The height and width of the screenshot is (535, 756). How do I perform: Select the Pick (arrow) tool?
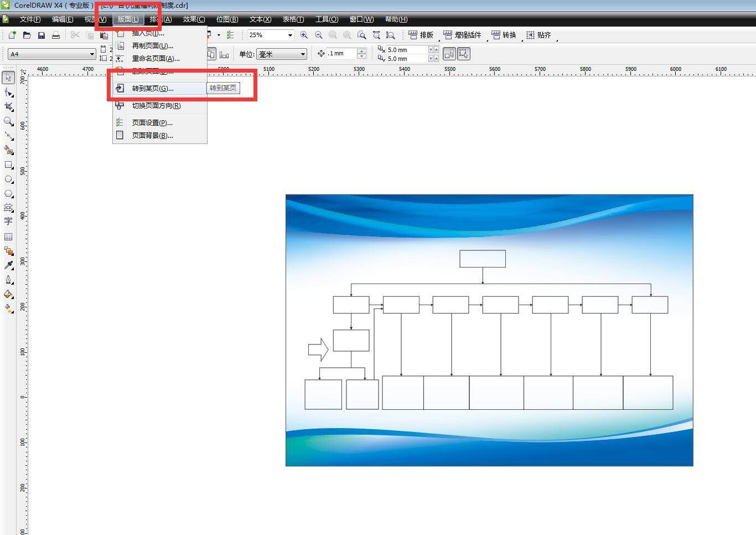[x=8, y=78]
